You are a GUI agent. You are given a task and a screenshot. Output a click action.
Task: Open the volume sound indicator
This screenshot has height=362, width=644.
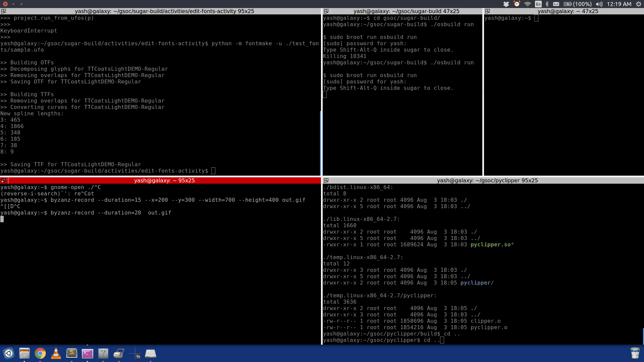tap(599, 4)
